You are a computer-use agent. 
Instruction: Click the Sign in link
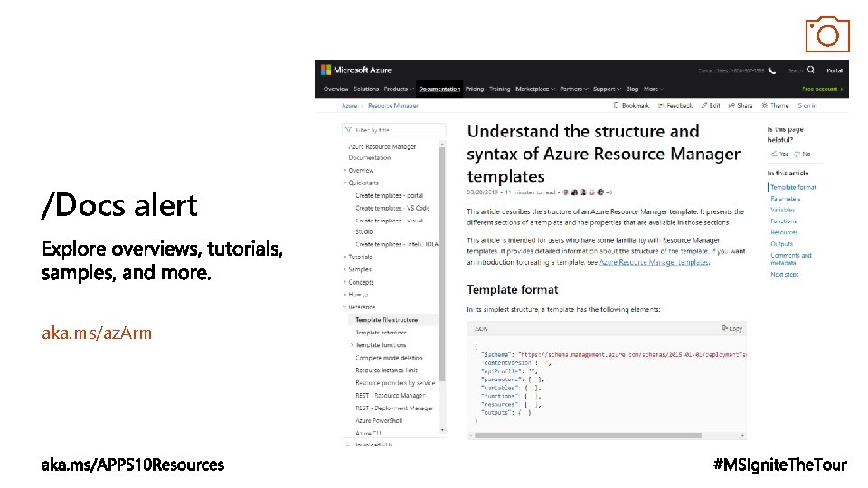(807, 105)
